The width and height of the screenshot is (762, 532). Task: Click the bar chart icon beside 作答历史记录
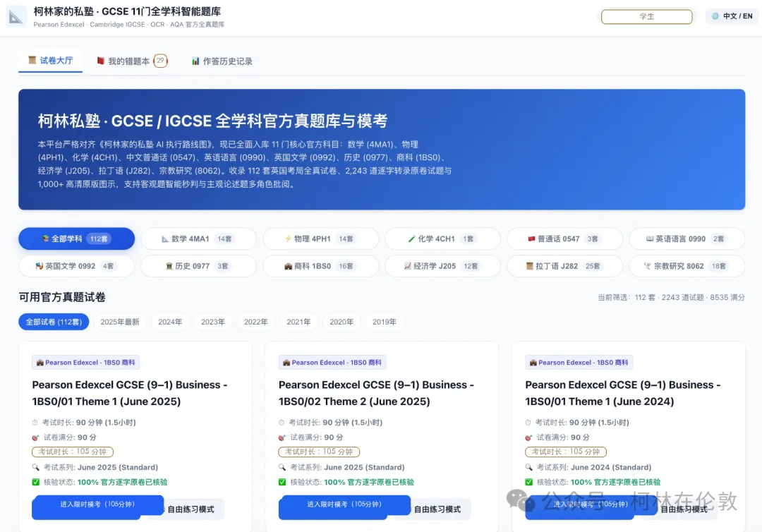pos(195,61)
